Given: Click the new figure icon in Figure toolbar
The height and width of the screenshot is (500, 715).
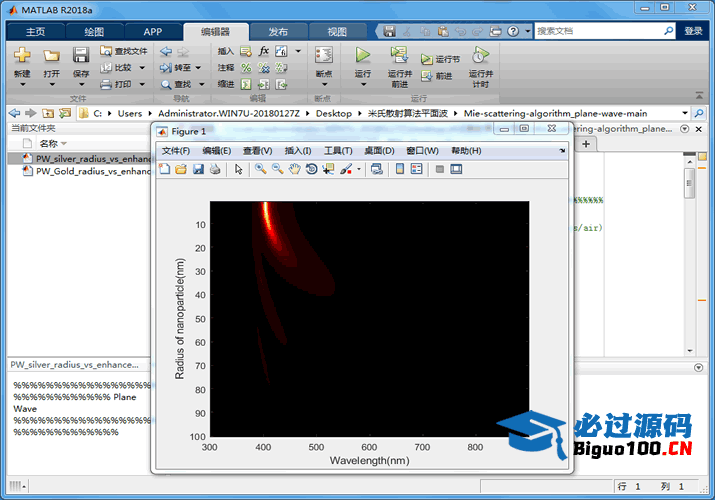Looking at the screenshot, I should (x=165, y=169).
